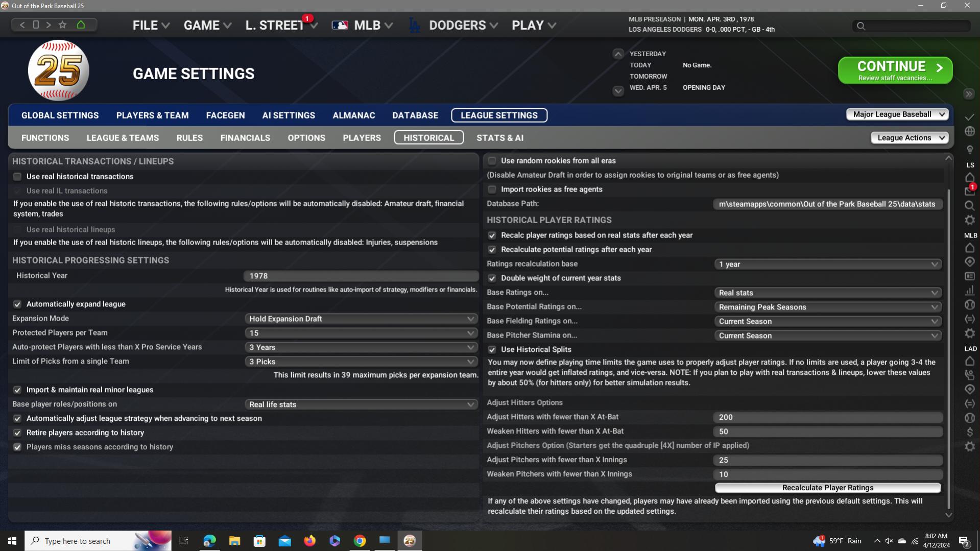Click the Recalculate Player Ratings button

(827, 488)
